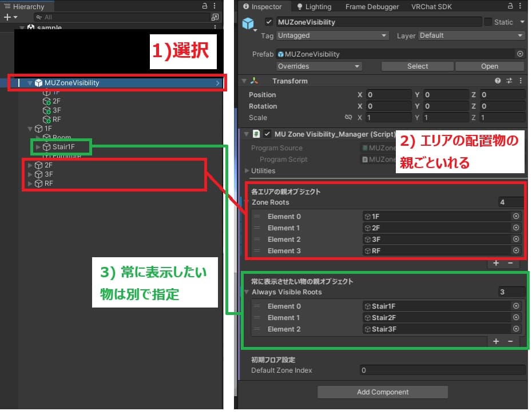Viewport: 532px width, 415px height.
Task: Click the Rotation Y field
Action: coord(446,106)
